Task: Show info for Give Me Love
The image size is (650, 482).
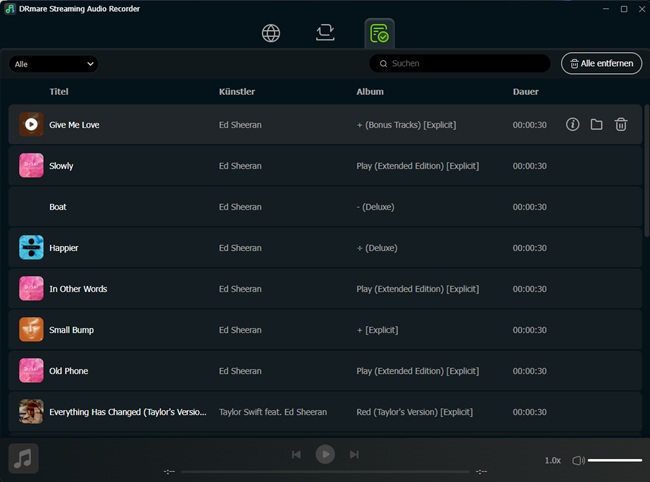Action: (572, 124)
